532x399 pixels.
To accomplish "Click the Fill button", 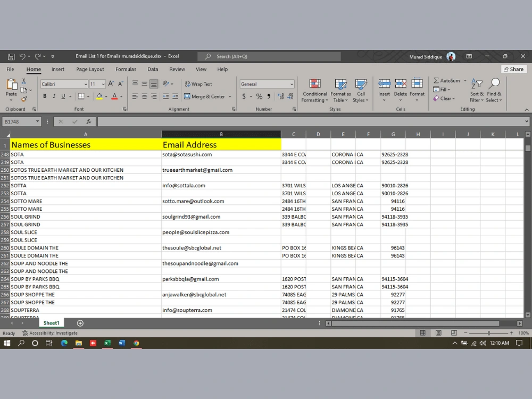I will point(442,89).
